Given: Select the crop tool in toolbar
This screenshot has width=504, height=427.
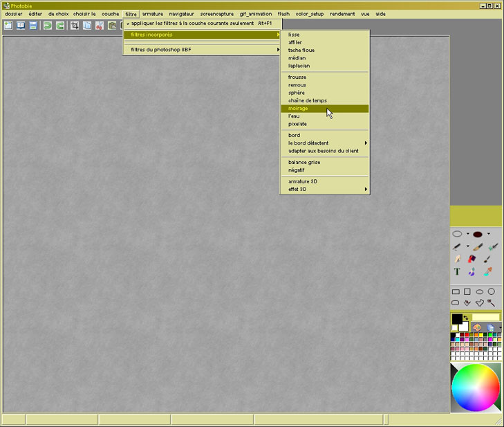Looking at the screenshot, I should 75,26.
